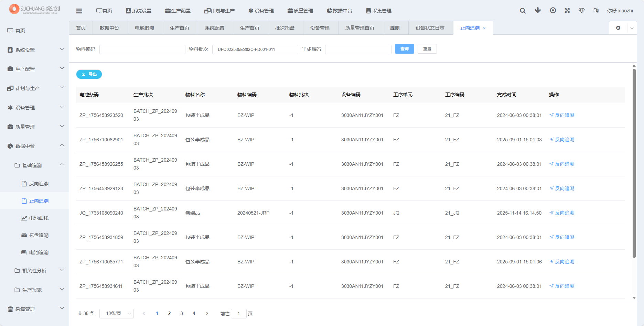Expand the 相关性分析 folder

coord(34,271)
